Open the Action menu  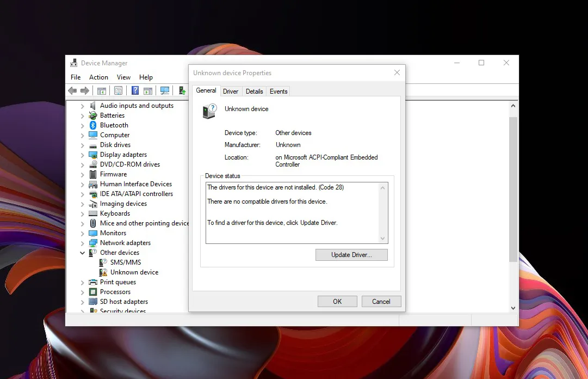[98, 77]
